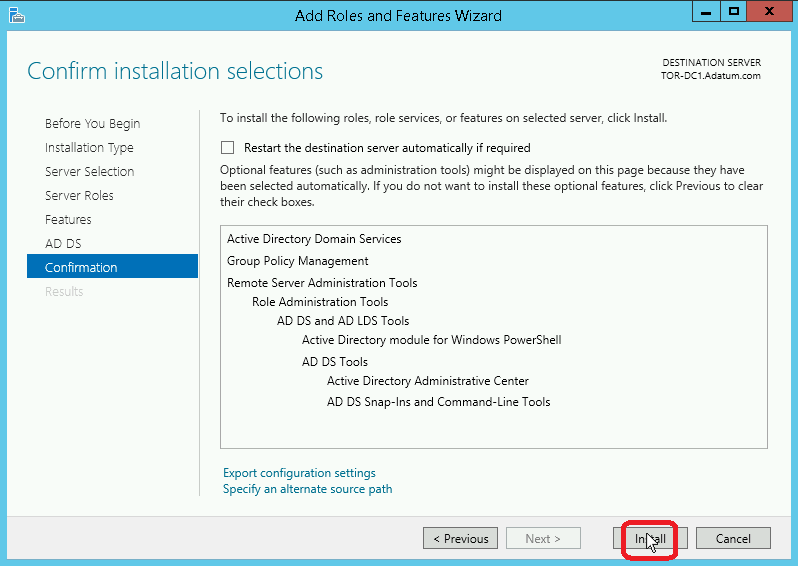798x566 pixels.
Task: Go to Features step
Action: point(68,219)
